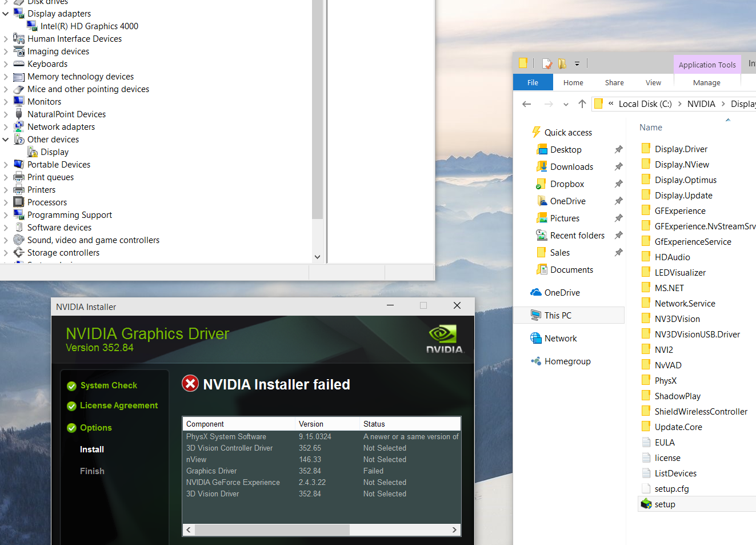756x545 pixels.
Task: Click the OneDrive cloud icon in navigation pane
Action: (536, 292)
